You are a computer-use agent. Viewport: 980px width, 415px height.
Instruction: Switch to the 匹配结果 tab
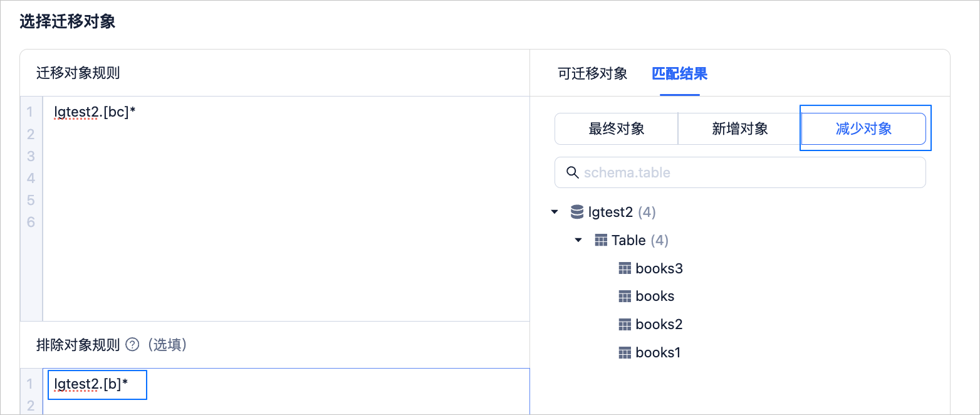(680, 73)
